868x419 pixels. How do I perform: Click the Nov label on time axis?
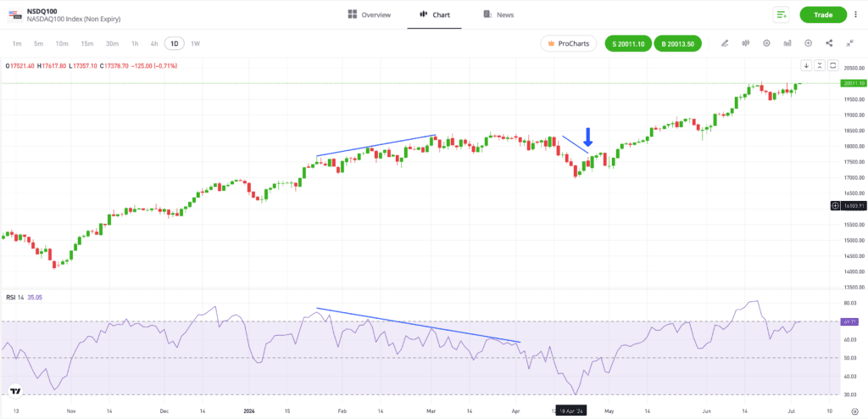70,412
